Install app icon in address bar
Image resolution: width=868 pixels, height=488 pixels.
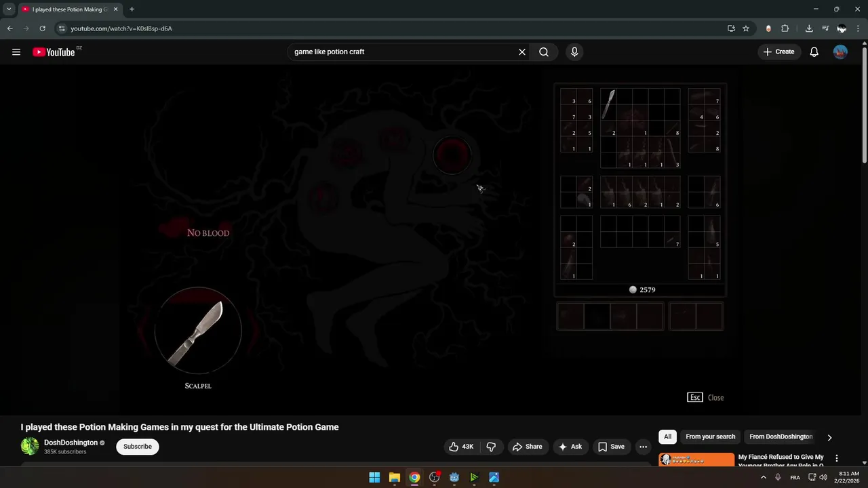[731, 28]
